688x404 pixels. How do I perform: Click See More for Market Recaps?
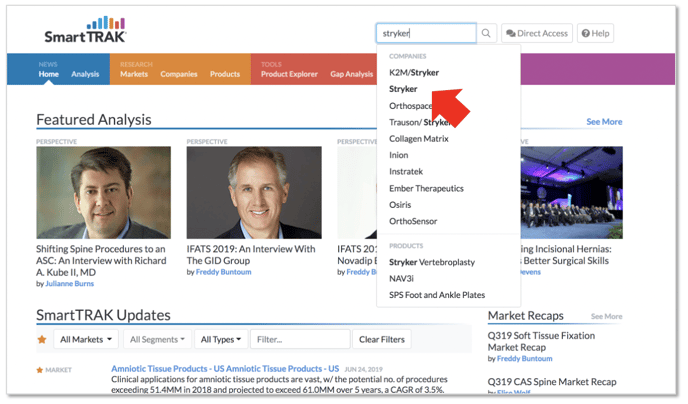click(x=606, y=316)
